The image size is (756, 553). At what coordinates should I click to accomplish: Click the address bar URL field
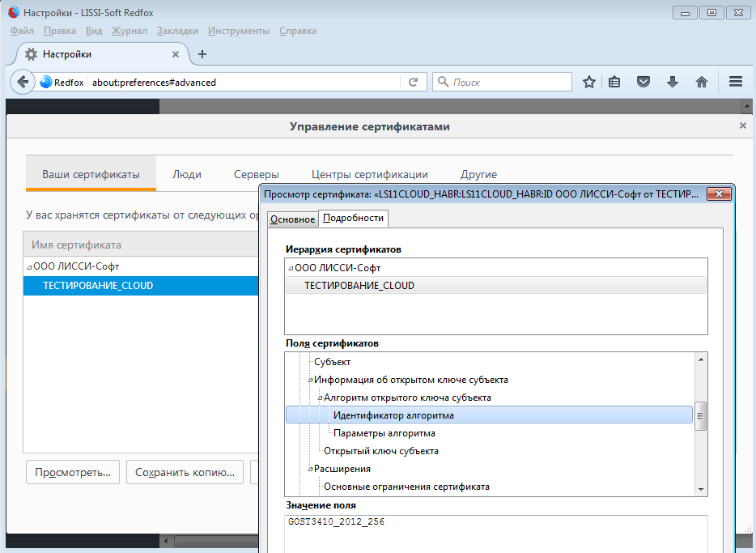click(244, 82)
